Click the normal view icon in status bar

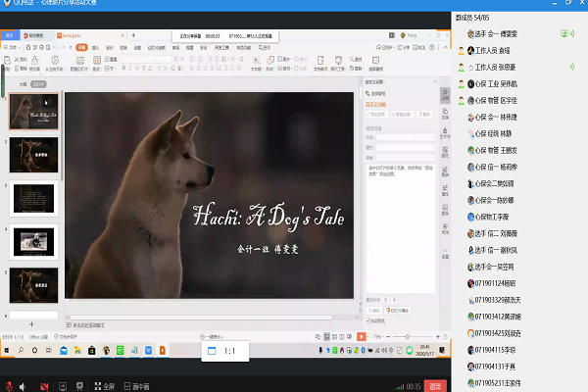click(327, 337)
